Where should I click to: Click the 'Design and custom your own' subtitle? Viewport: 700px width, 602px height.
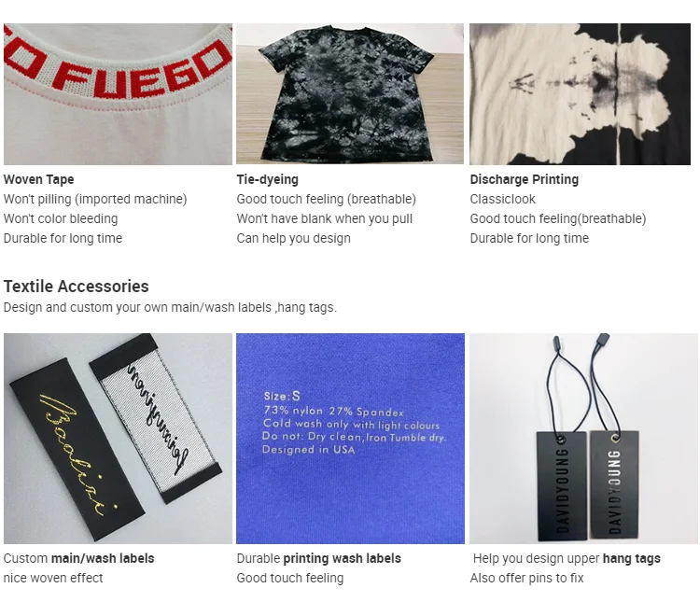(170, 308)
